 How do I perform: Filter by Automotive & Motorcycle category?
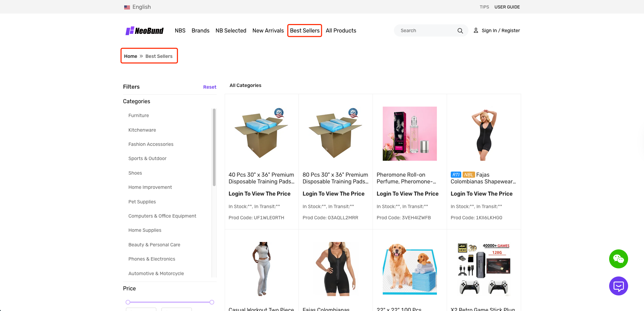pyautogui.click(x=156, y=273)
